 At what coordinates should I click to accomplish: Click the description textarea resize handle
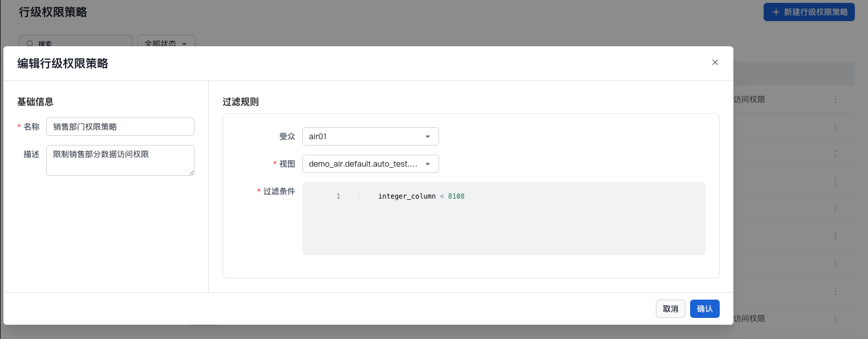191,172
